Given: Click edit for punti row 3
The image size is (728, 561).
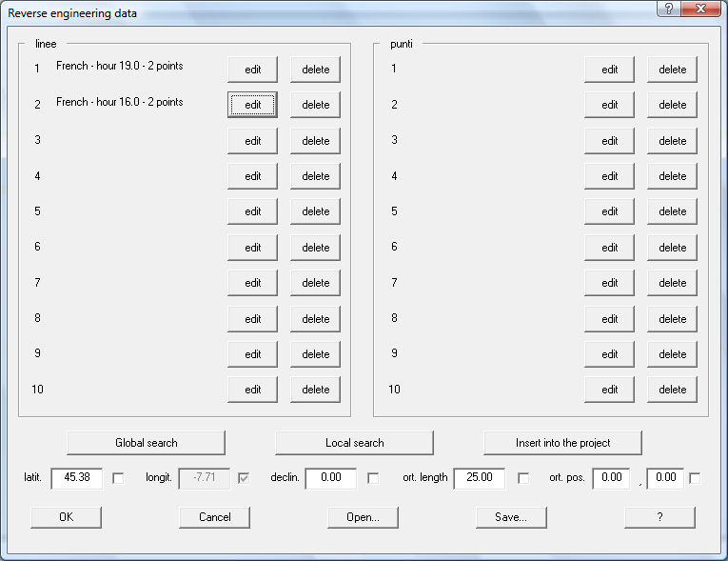Looking at the screenshot, I should [x=609, y=141].
